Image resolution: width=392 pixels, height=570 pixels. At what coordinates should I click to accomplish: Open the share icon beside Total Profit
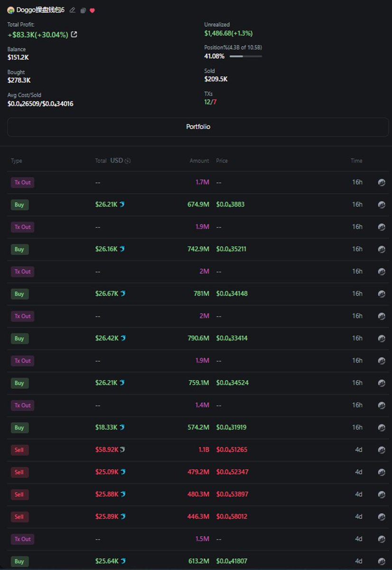pyautogui.click(x=74, y=34)
